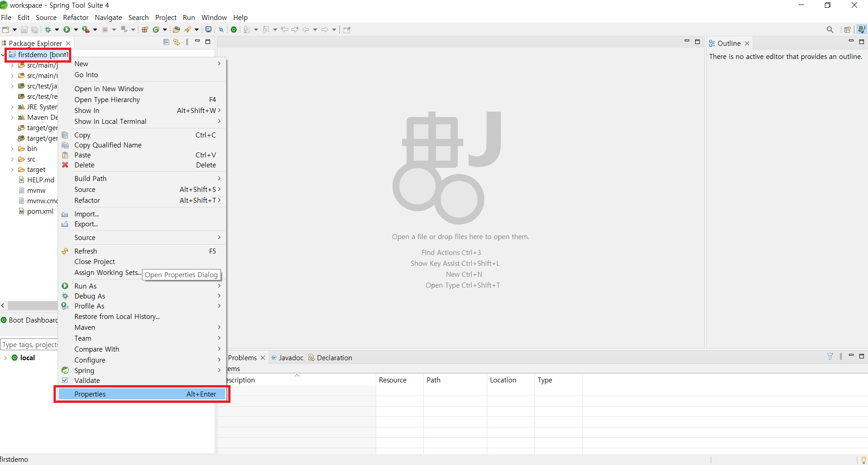
Task: Click the lightbulb tip icon in status bar
Action: 863,460
